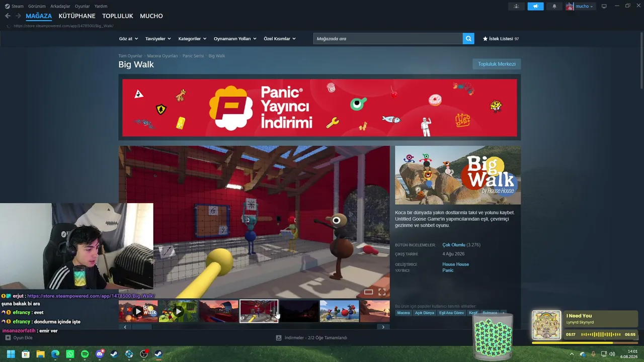Select the Macera tag
This screenshot has height=362, width=644.
coord(404,313)
